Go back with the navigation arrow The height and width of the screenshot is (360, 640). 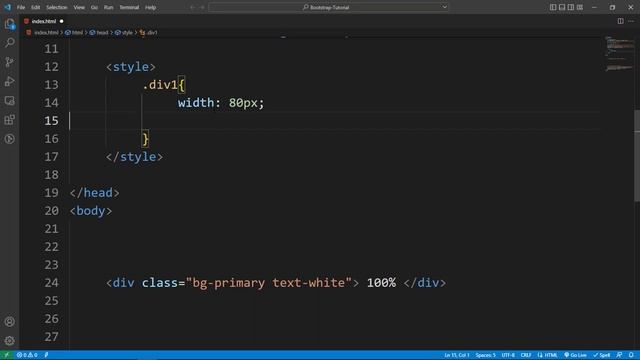(193, 7)
